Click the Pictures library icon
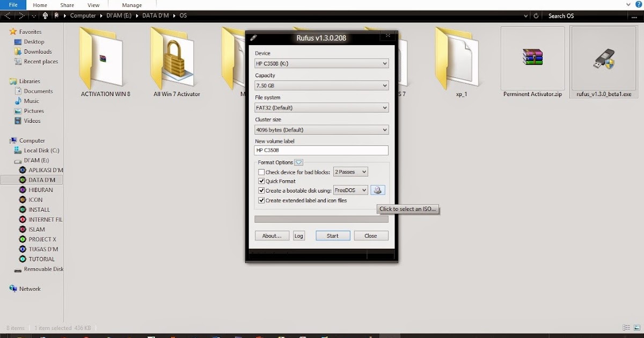644x338 pixels. click(x=19, y=111)
